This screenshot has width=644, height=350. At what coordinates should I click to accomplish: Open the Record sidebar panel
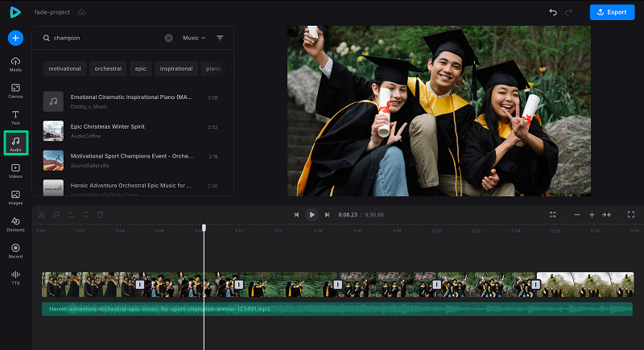pyautogui.click(x=15, y=251)
